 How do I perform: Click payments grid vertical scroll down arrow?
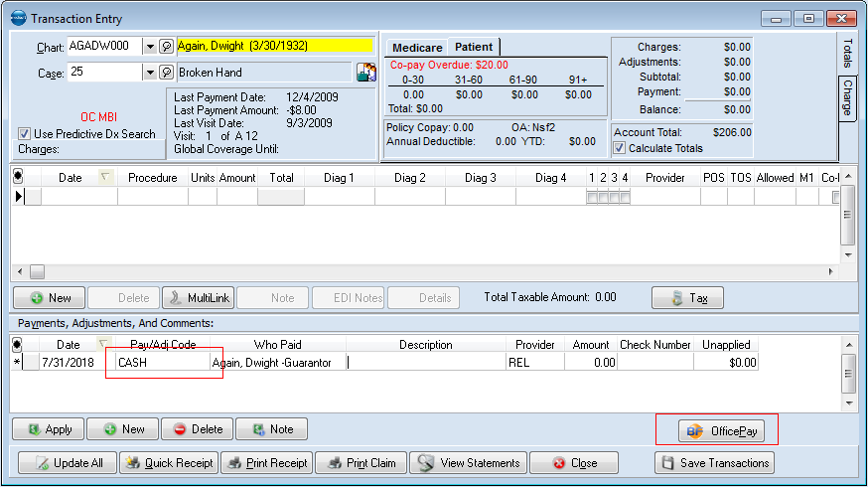(x=848, y=404)
